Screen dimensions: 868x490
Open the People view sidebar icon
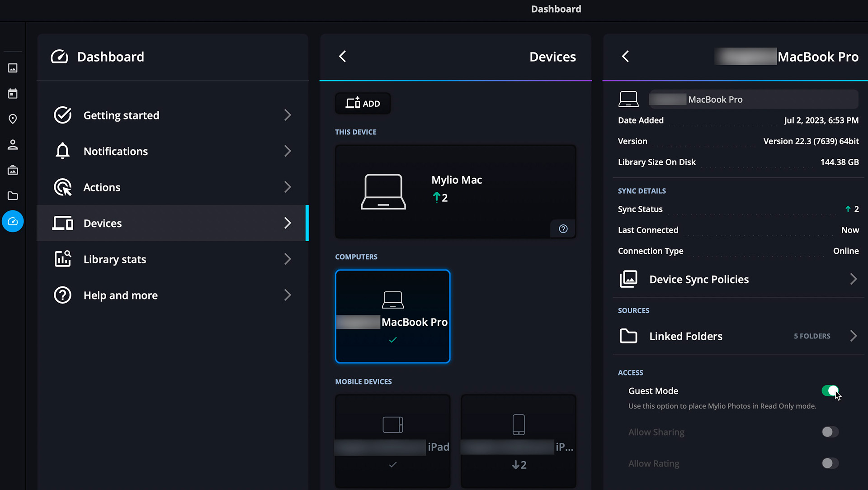pos(13,145)
